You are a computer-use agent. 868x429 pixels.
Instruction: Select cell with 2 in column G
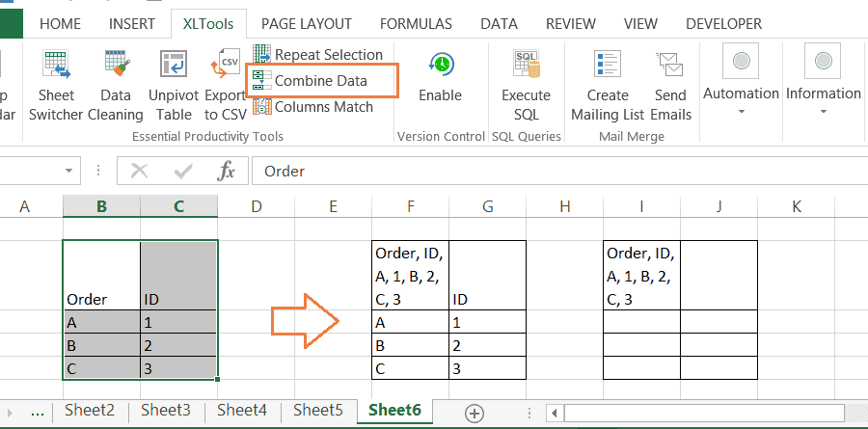coord(488,345)
